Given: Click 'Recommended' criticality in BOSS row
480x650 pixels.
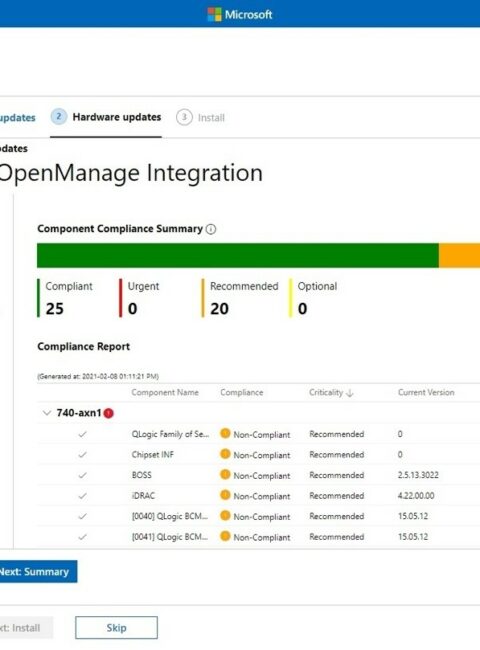Looking at the screenshot, I should pyautogui.click(x=337, y=475).
